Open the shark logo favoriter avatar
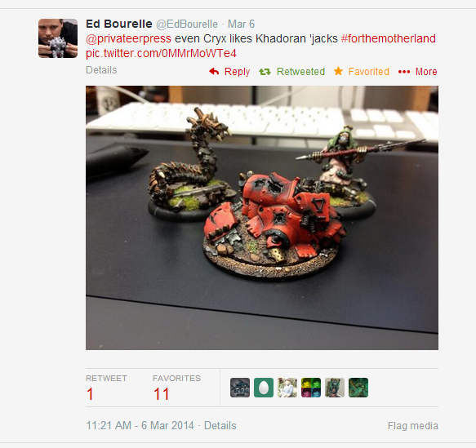Viewport: 476px width, 448px height. coord(240,388)
